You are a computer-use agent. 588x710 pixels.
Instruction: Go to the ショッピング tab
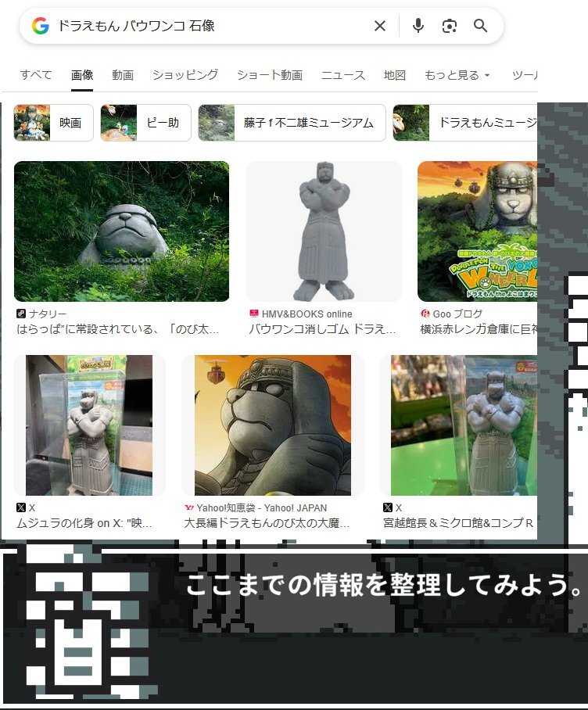185,75
